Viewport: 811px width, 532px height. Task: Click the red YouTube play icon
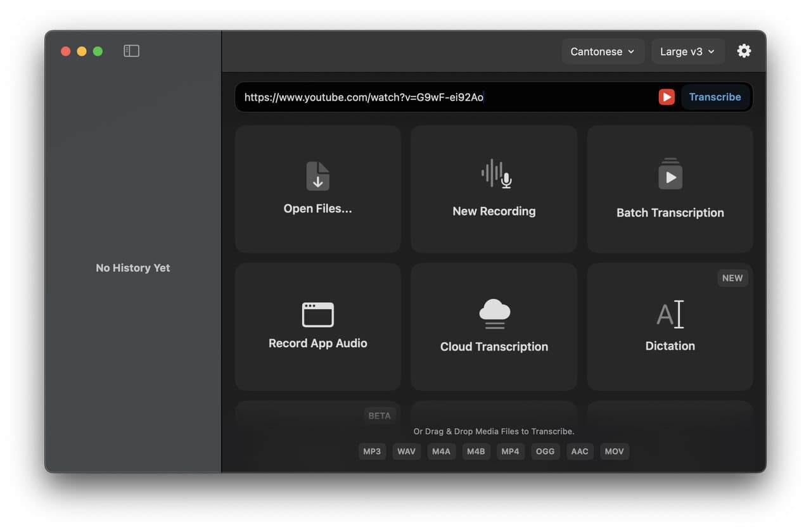[x=666, y=97]
